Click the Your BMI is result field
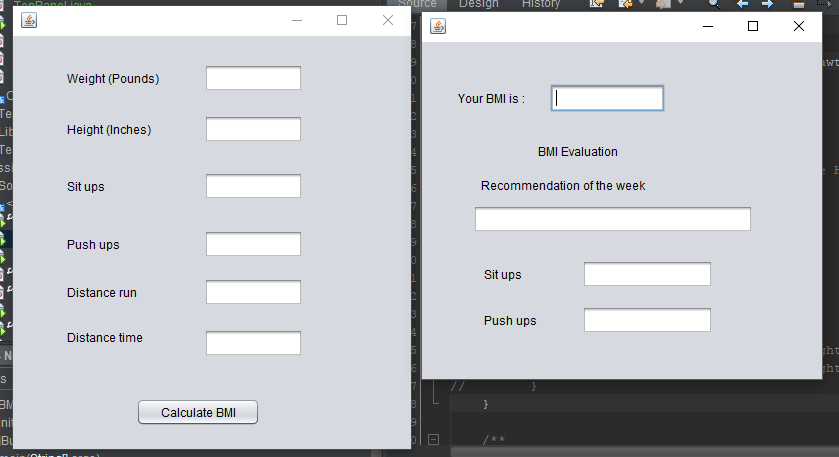This screenshot has width=839, height=457. point(607,98)
